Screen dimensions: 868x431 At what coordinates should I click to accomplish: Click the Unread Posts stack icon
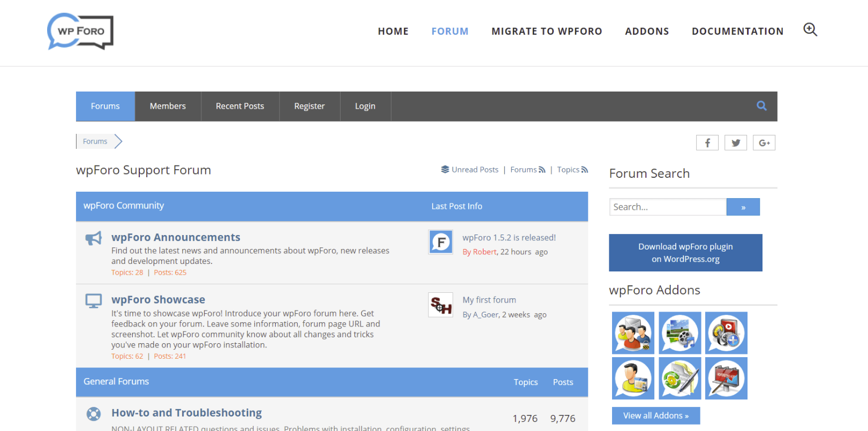(x=445, y=170)
